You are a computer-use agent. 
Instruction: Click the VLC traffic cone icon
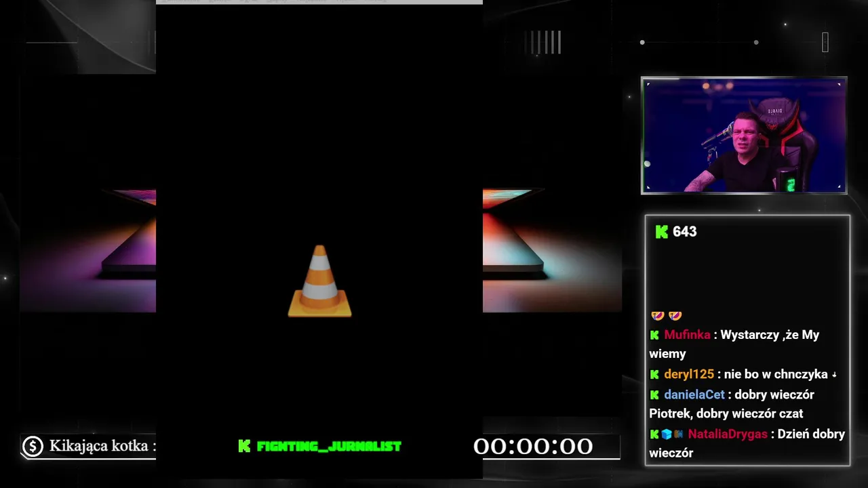coord(319,281)
